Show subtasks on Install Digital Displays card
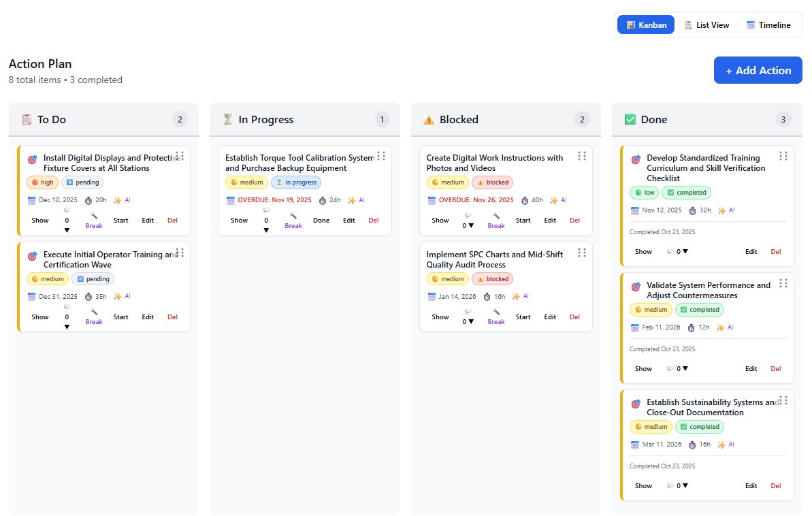Screen dimensions: 812x516 [x=39, y=220]
